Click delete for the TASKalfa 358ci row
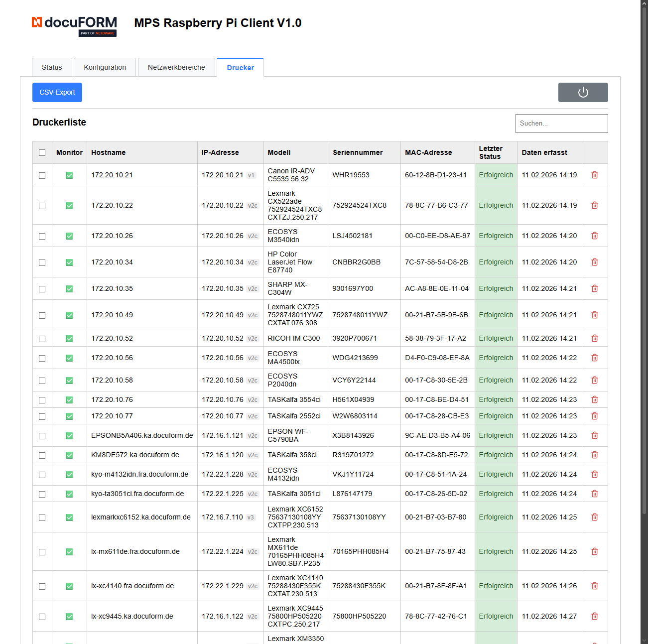Image resolution: width=648 pixels, height=644 pixels. (x=594, y=455)
